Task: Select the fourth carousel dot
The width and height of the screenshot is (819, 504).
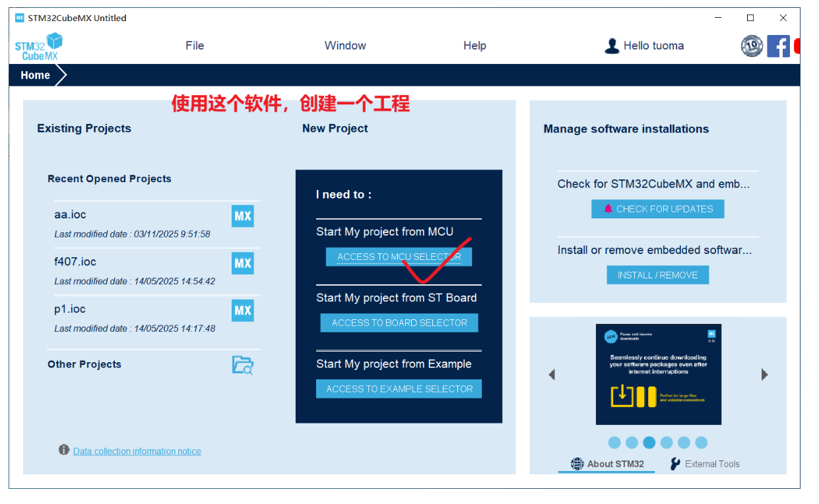Action: pyautogui.click(x=667, y=443)
